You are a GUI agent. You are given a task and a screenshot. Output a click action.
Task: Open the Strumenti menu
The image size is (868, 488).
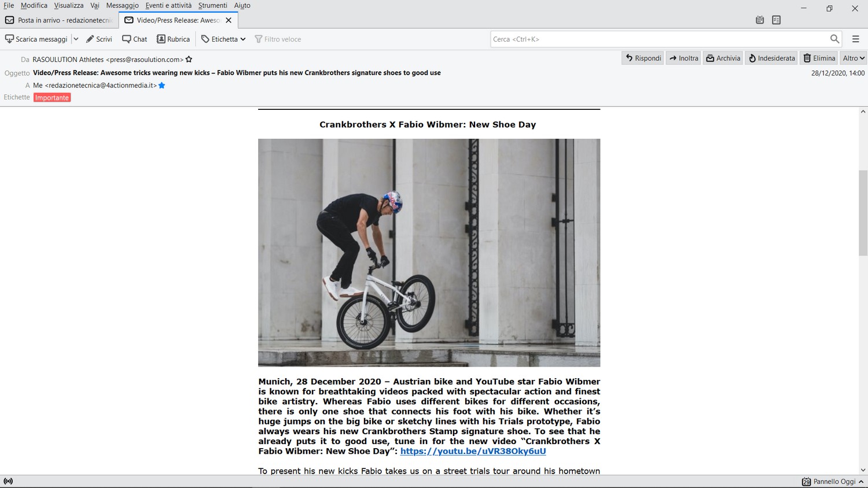click(212, 5)
